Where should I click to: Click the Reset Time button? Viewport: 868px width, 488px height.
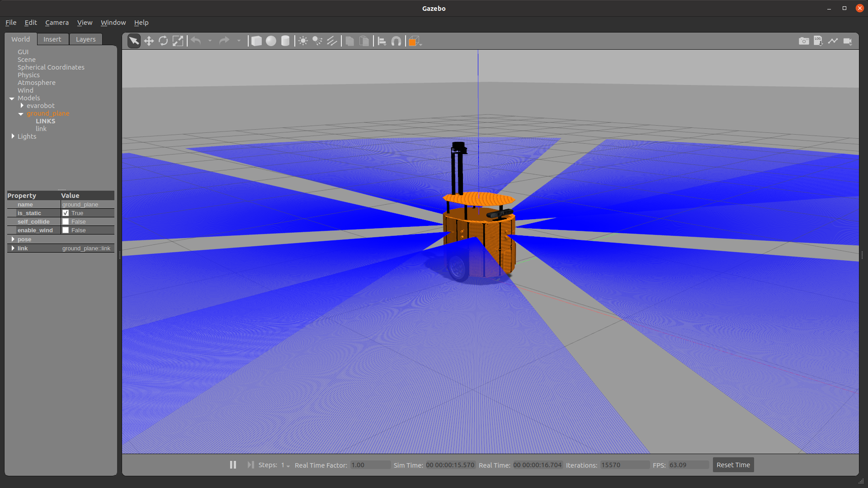[733, 465]
